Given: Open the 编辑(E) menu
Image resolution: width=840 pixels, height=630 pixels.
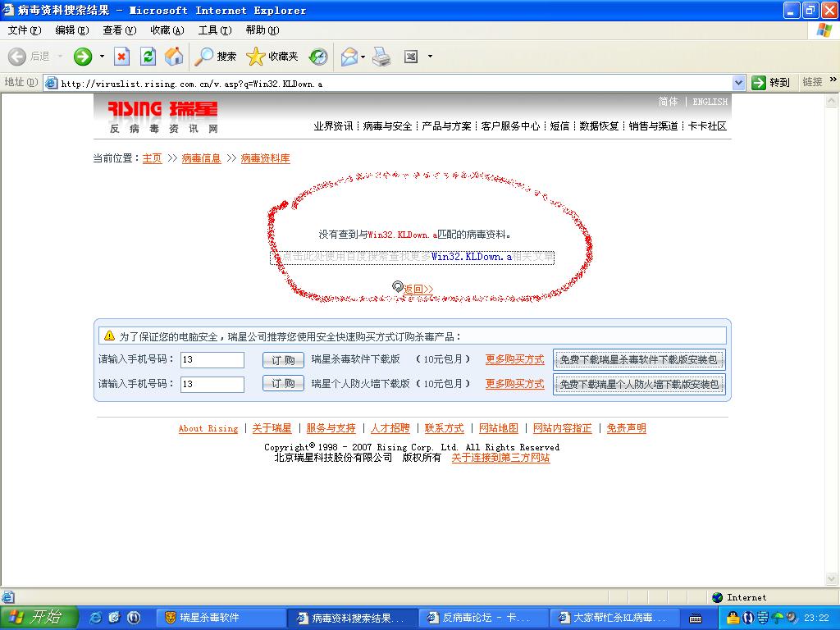Looking at the screenshot, I should tap(72, 30).
